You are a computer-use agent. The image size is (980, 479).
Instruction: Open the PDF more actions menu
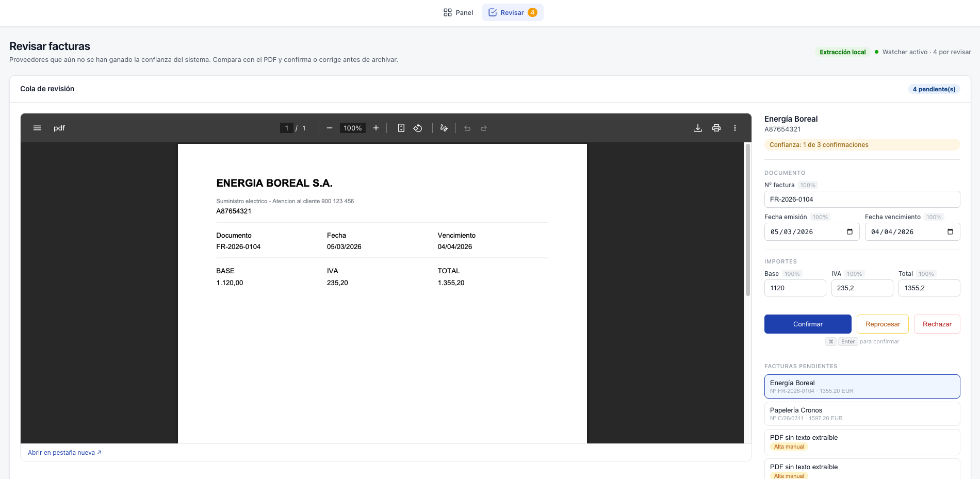pos(735,128)
